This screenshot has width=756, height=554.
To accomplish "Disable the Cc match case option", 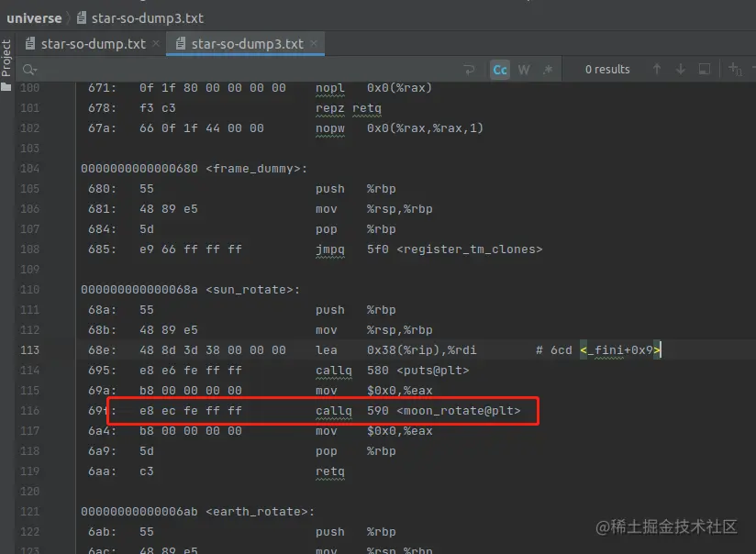I will pos(499,69).
